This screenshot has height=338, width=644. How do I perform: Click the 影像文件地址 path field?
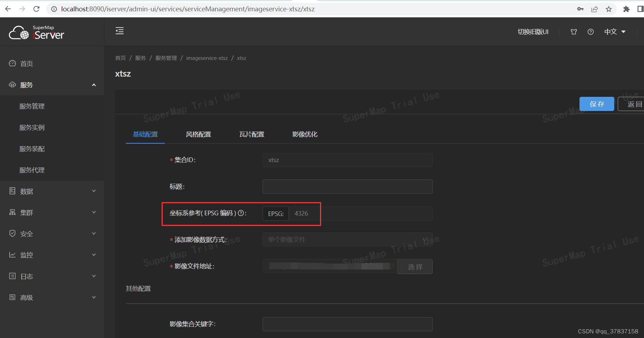click(x=330, y=266)
